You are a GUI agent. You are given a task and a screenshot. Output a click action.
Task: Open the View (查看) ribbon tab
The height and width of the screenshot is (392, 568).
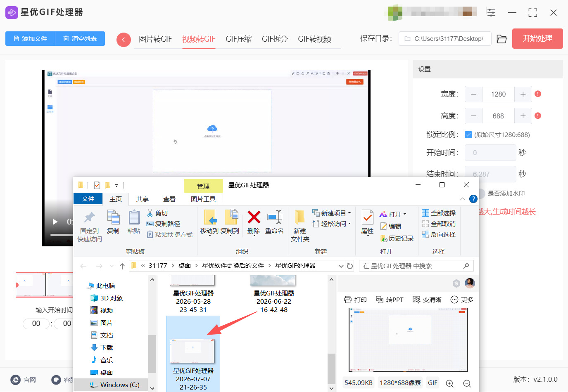pos(169,199)
